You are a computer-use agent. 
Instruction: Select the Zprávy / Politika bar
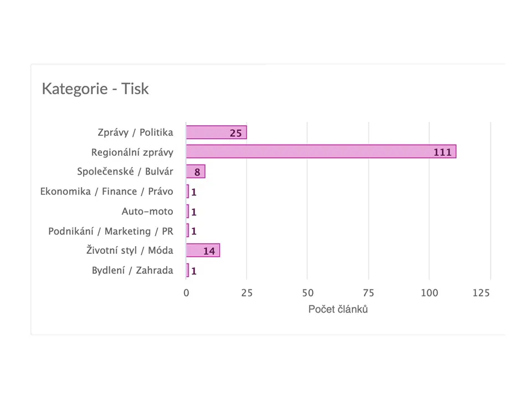click(216, 132)
